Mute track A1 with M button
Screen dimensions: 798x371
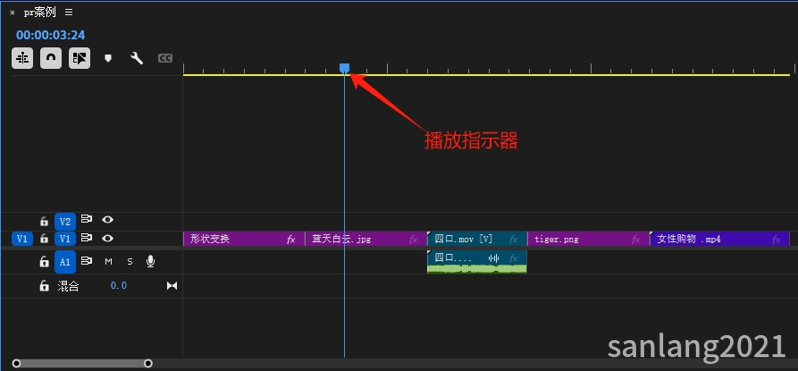(108, 262)
